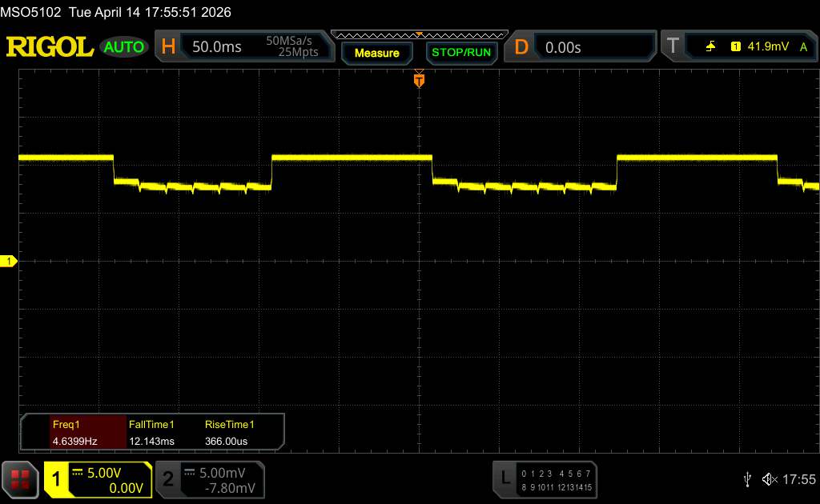820x504 pixels.
Task: Open the red function navigation menu icon
Action: [21, 479]
